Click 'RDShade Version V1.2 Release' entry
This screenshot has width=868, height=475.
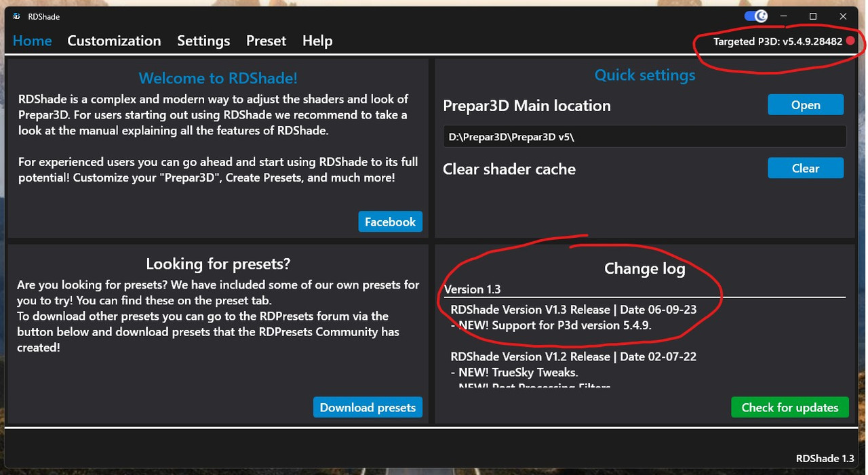pos(573,356)
